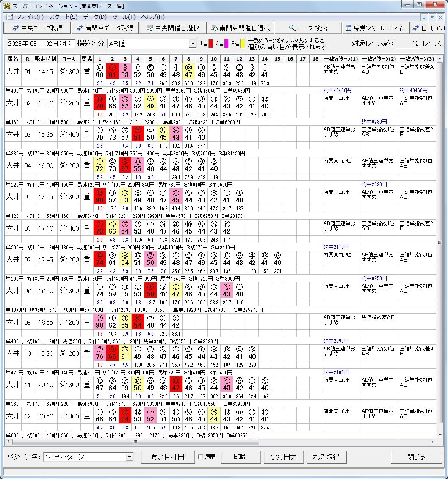Click the horizontal scrollbar left arrow
The width and height of the screenshot is (448, 479).
(x=8, y=442)
